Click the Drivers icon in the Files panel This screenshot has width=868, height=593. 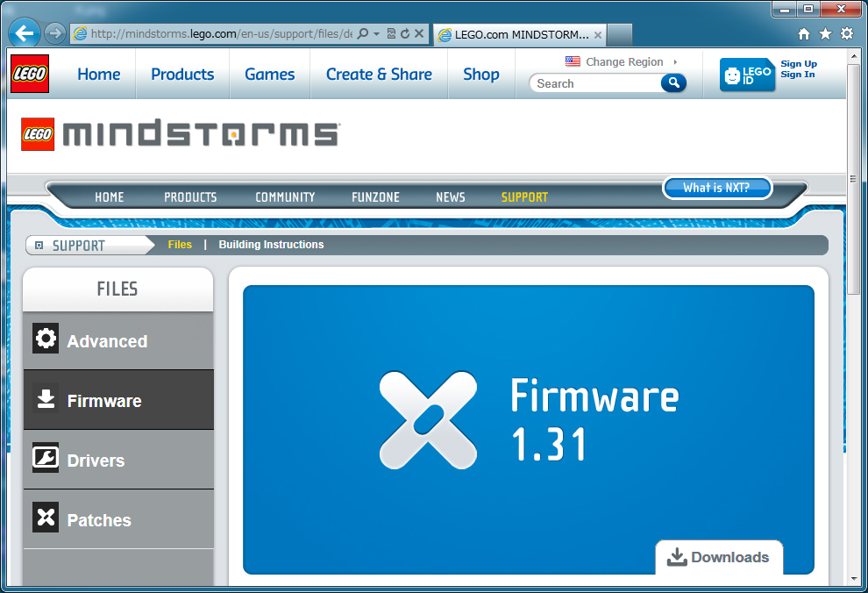[46, 459]
